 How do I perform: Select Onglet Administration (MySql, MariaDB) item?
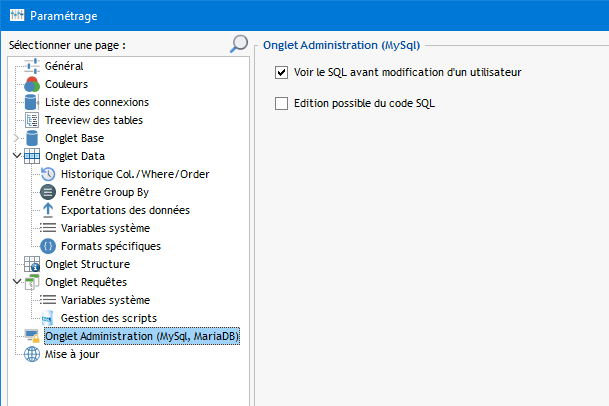pyautogui.click(x=142, y=336)
